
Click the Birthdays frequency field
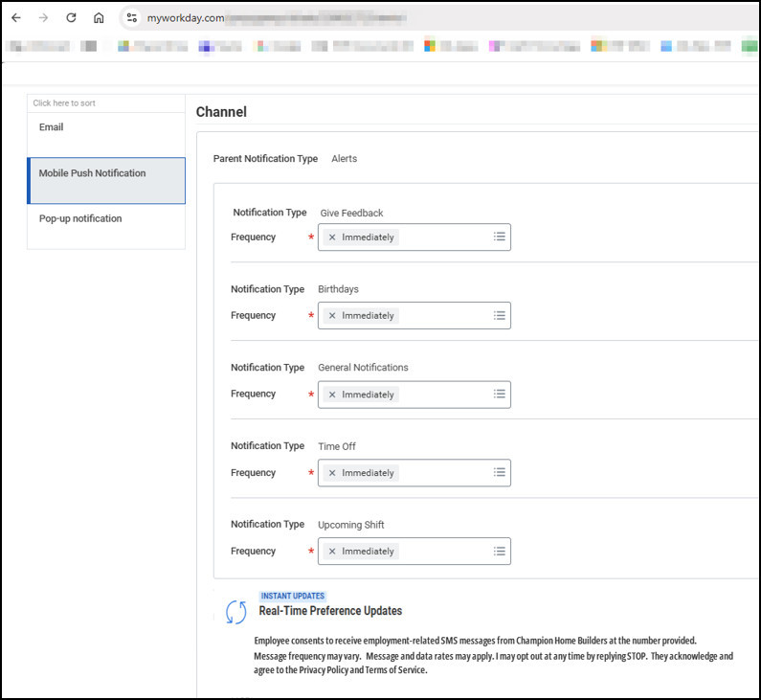pos(414,316)
